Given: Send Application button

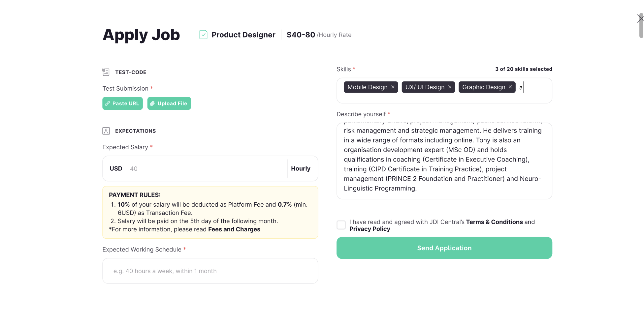Looking at the screenshot, I should point(444,248).
